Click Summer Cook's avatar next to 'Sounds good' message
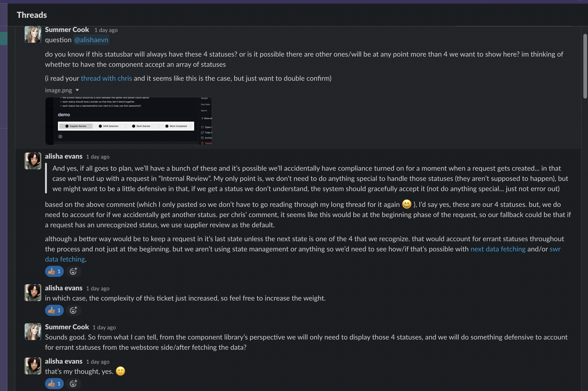 coord(33,332)
